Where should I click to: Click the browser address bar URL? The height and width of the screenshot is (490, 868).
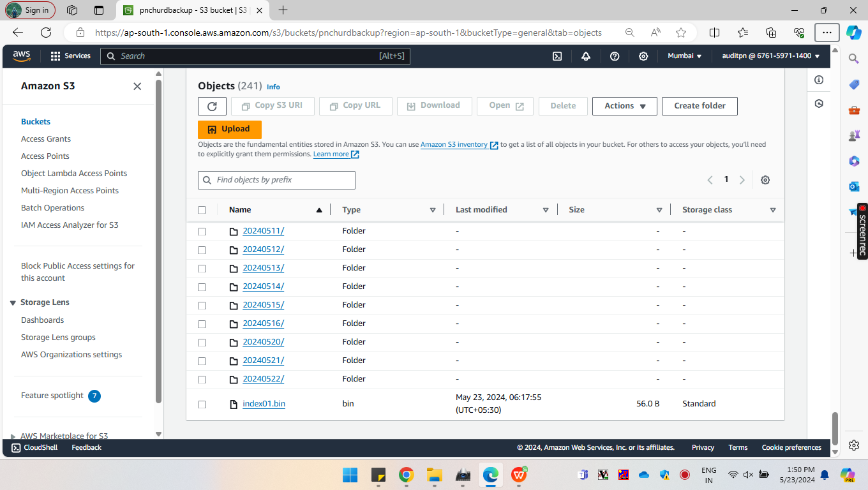(348, 33)
